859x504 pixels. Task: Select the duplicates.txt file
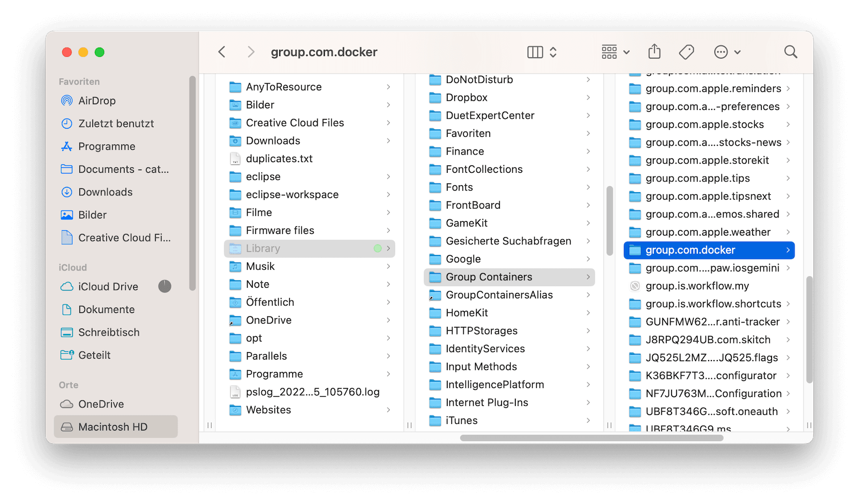(x=309, y=159)
